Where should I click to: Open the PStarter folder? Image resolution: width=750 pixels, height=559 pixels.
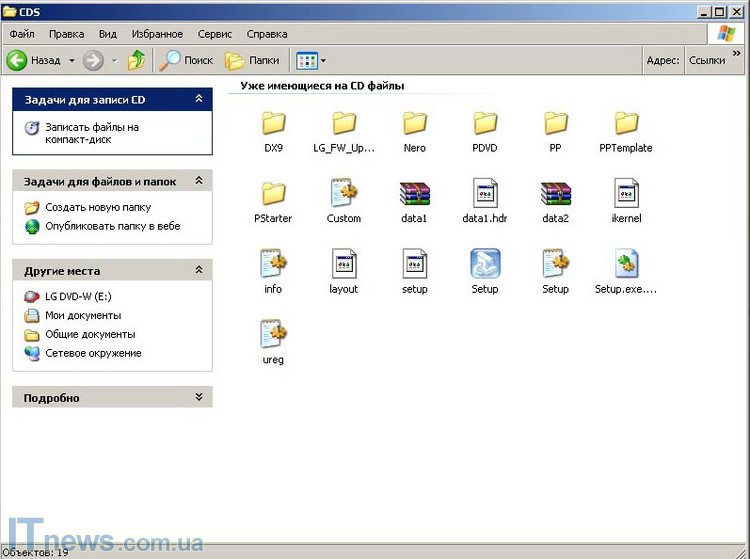tap(273, 194)
